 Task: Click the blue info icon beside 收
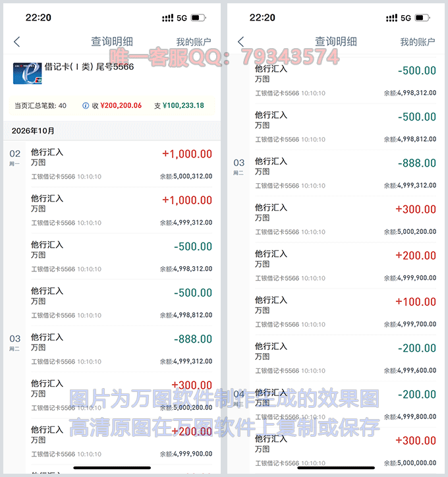click(x=86, y=105)
